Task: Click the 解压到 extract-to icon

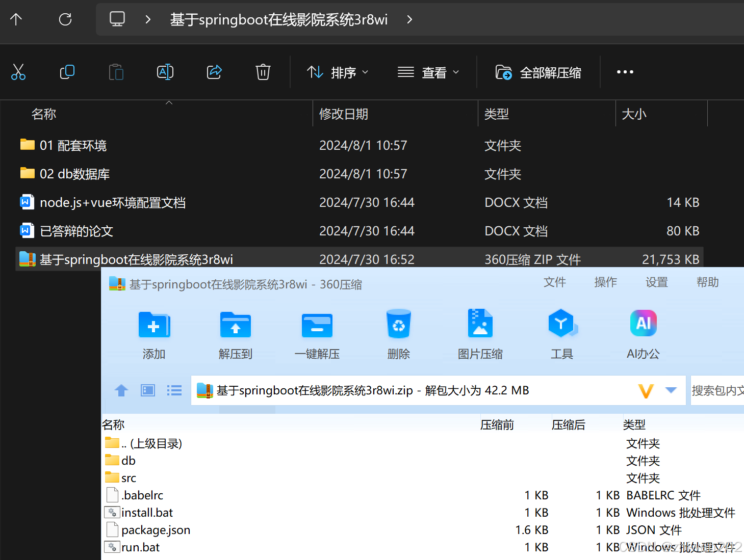Action: coord(236,334)
